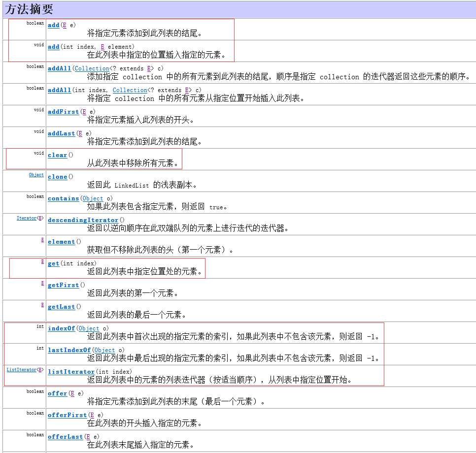This screenshot has height=453, width=476.
Task: Click the E parameter link in addLast(E e)
Action: point(80,133)
